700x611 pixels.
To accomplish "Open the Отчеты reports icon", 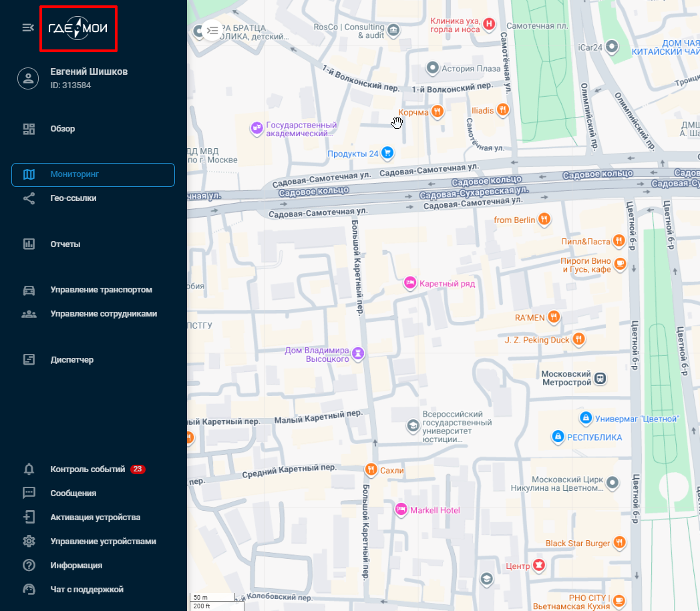I will 29,244.
